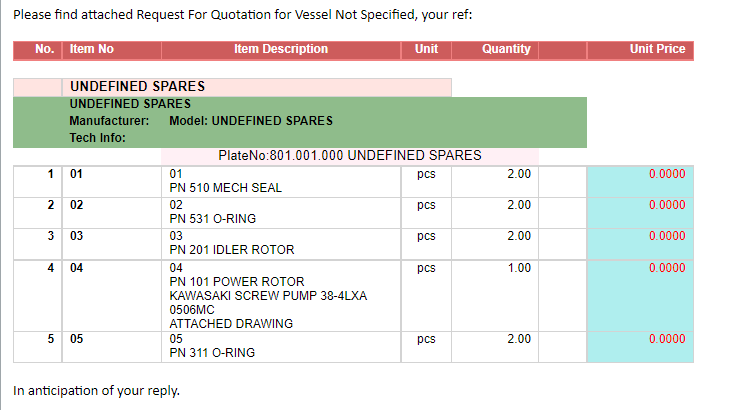Select the PN 510 MECH SEAL description

point(226,187)
